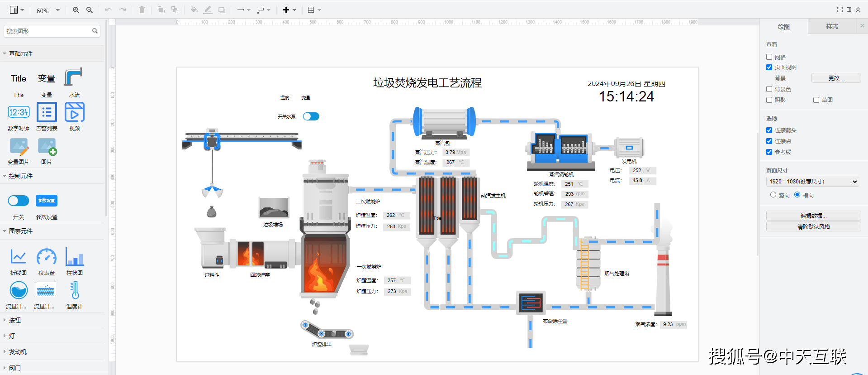Viewport: 868px width, 375px height.
Task: Click the delete trash icon
Action: (x=142, y=10)
